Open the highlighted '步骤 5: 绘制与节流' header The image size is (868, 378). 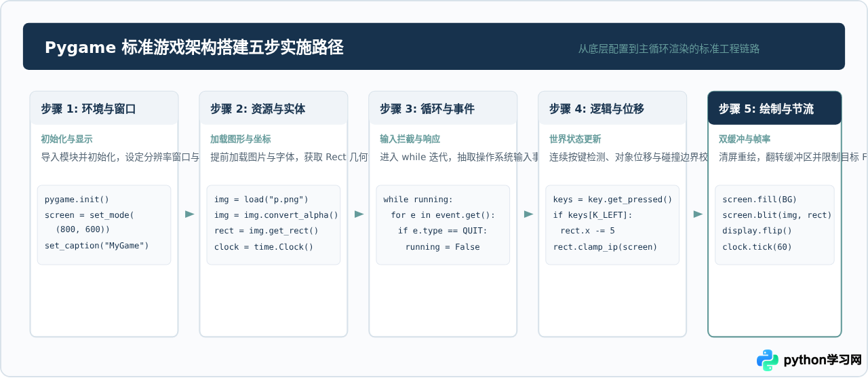(x=775, y=109)
